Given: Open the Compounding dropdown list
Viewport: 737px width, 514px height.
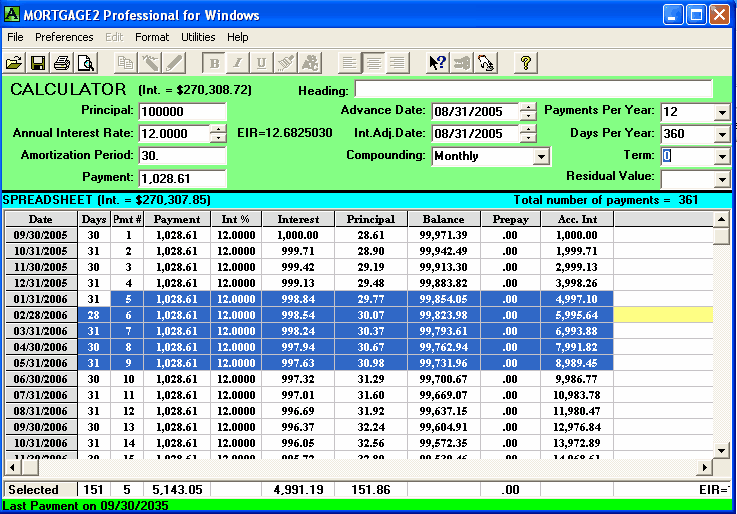Looking at the screenshot, I should 541,157.
